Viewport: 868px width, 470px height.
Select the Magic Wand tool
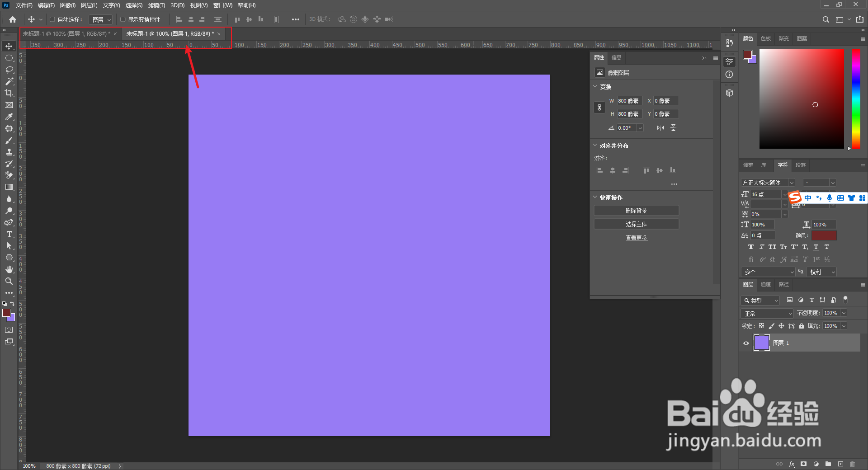click(9, 81)
